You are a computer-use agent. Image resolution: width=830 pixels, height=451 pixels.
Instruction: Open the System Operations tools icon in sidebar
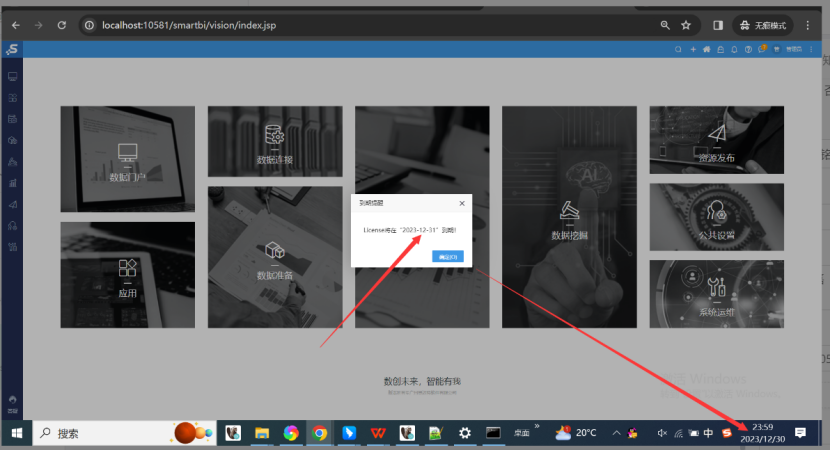coord(13,247)
